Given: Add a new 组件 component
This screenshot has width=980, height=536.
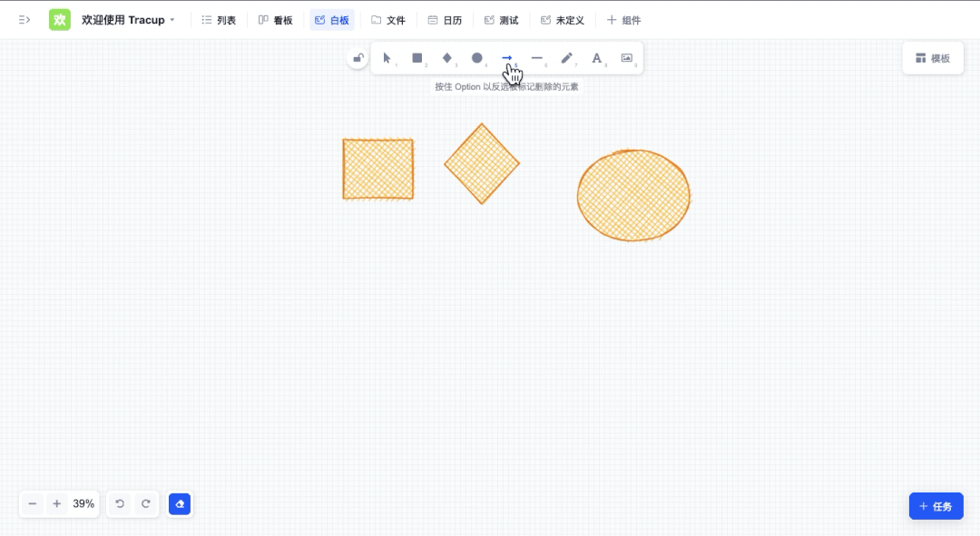Looking at the screenshot, I should pos(624,20).
